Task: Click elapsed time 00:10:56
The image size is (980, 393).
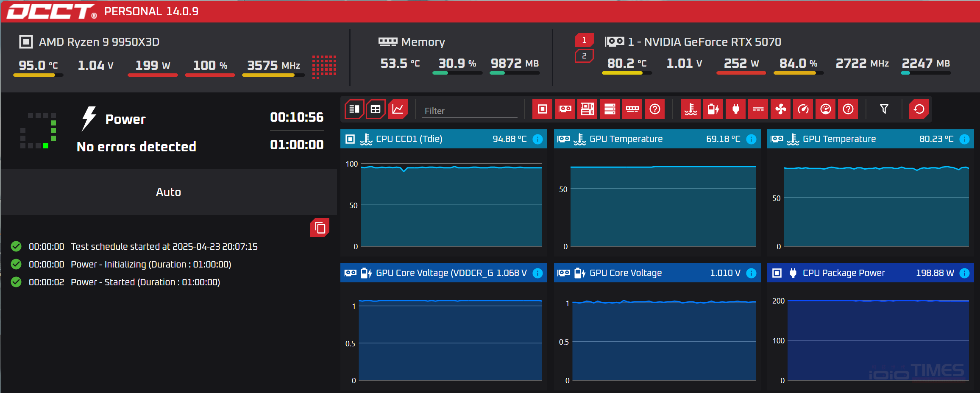Action: click(x=297, y=117)
